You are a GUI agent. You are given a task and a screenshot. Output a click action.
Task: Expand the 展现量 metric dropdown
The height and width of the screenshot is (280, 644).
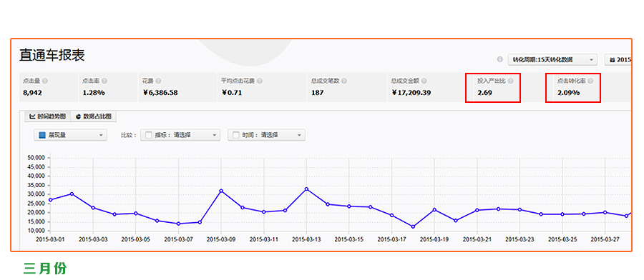point(70,135)
